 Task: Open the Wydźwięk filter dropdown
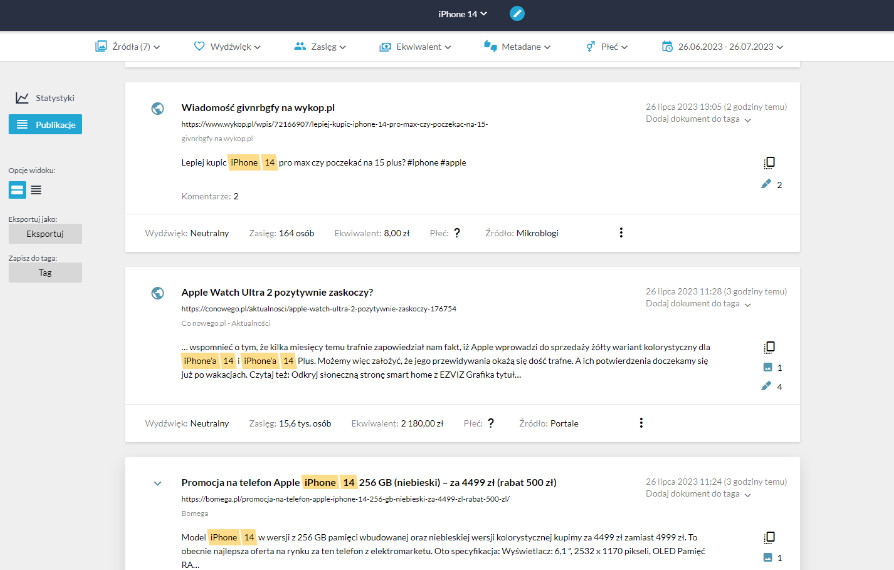(x=227, y=47)
